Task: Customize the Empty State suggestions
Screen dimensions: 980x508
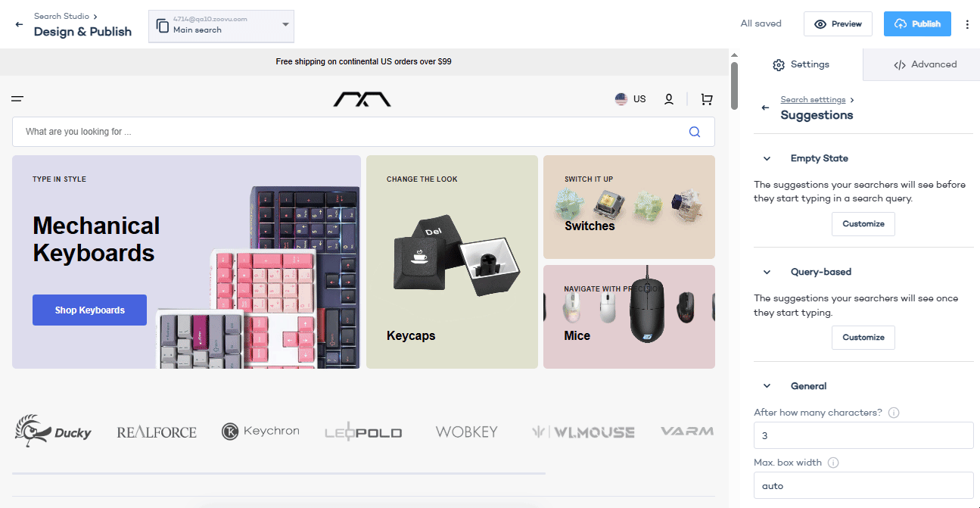Action: (863, 223)
